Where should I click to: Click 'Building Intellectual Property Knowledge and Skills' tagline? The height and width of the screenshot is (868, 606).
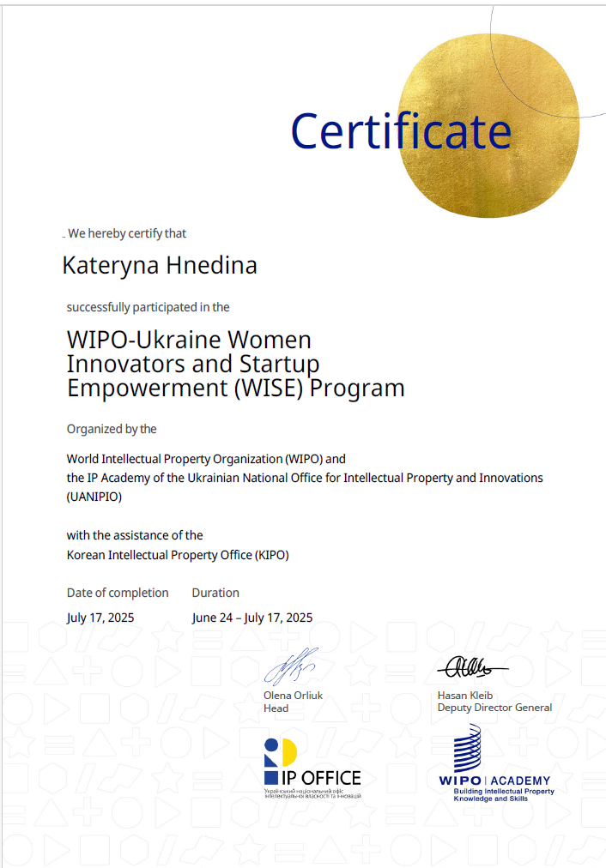[504, 795]
